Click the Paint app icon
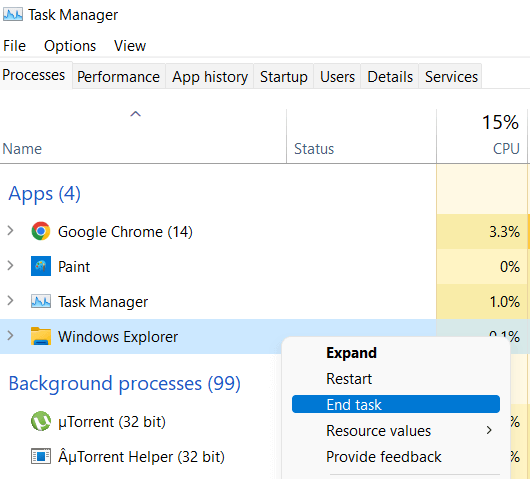 [x=41, y=266]
